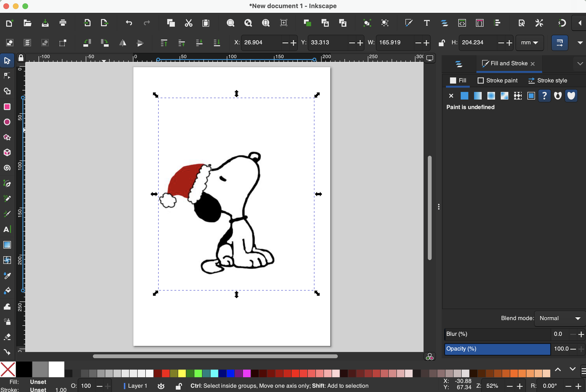Increase the Blur percentage
This screenshot has width=586, height=392.
point(581,334)
